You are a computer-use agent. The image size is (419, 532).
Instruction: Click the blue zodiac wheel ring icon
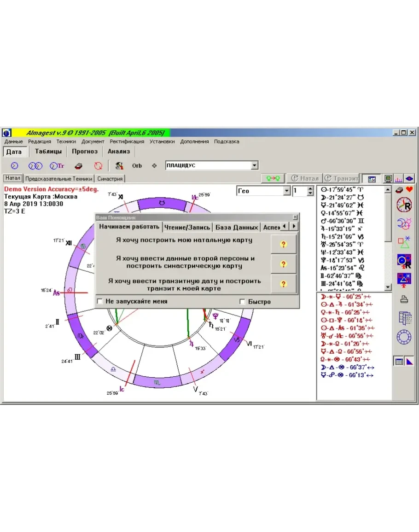(x=404, y=338)
